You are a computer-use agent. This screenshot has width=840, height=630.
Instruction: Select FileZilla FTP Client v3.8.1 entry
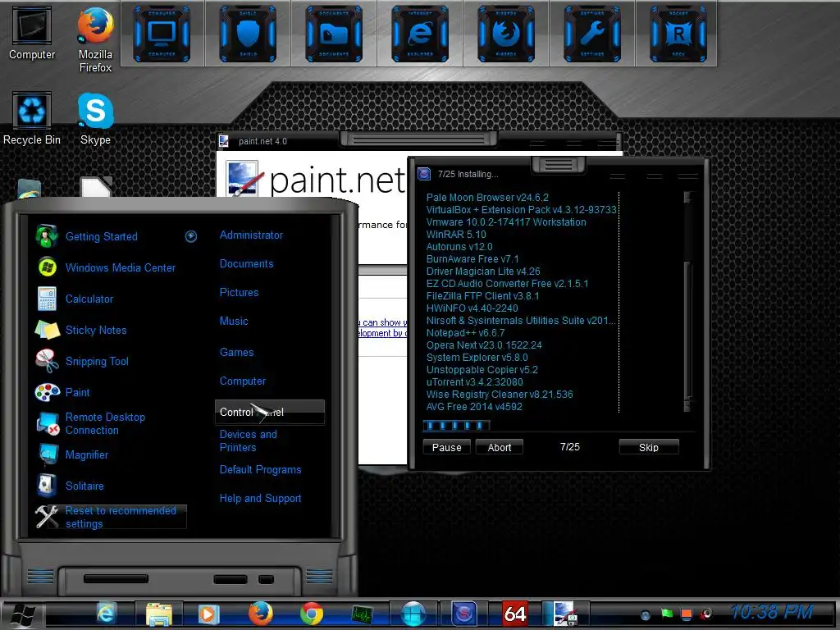482,295
